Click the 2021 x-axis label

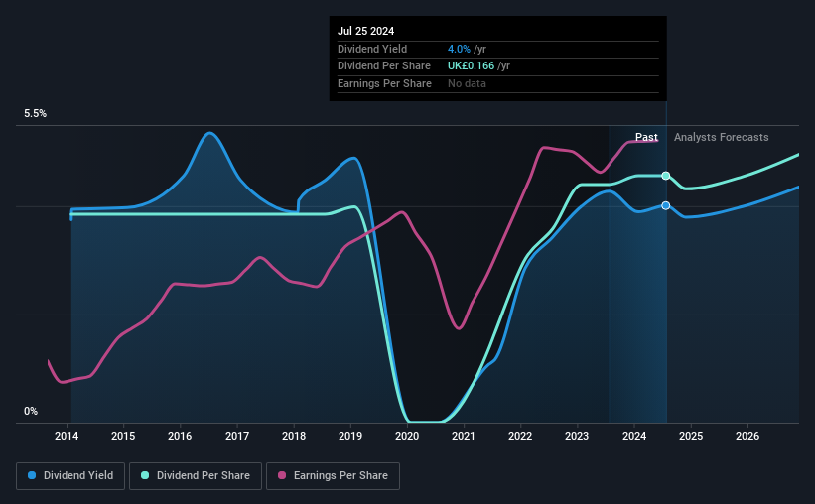[x=464, y=436]
